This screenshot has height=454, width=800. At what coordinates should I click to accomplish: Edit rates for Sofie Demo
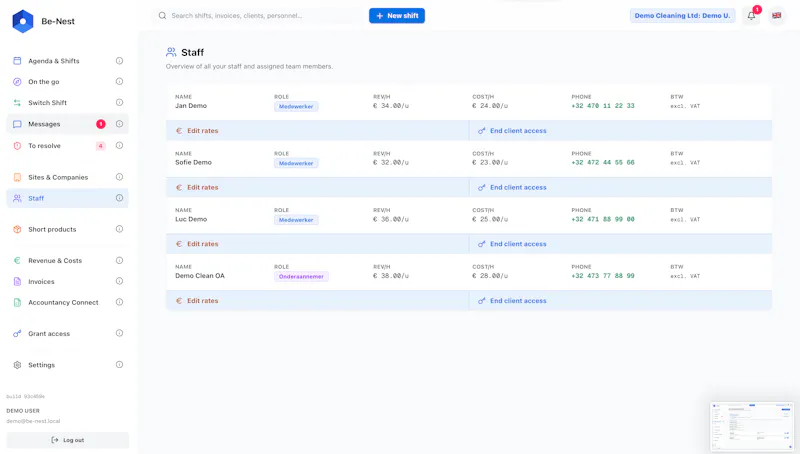197,187
